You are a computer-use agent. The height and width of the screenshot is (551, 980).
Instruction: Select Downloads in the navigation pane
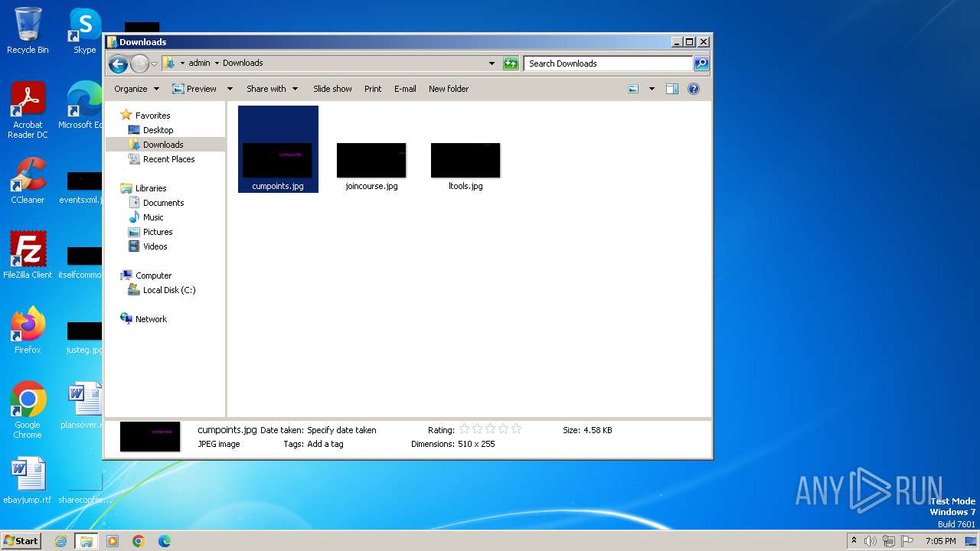click(x=163, y=145)
